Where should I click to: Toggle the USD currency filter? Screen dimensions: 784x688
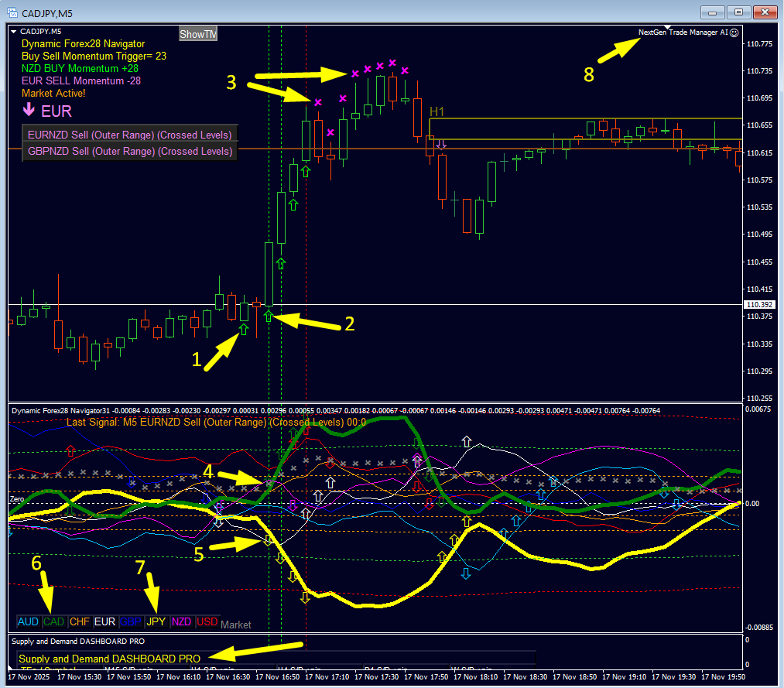click(x=207, y=621)
